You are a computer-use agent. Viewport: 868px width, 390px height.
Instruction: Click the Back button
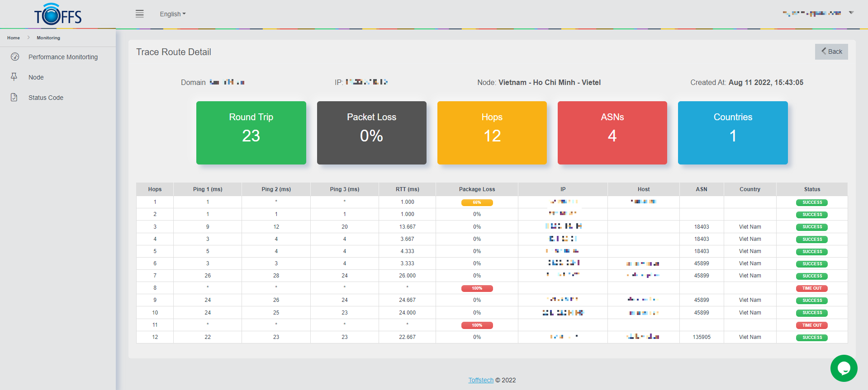[831, 52]
